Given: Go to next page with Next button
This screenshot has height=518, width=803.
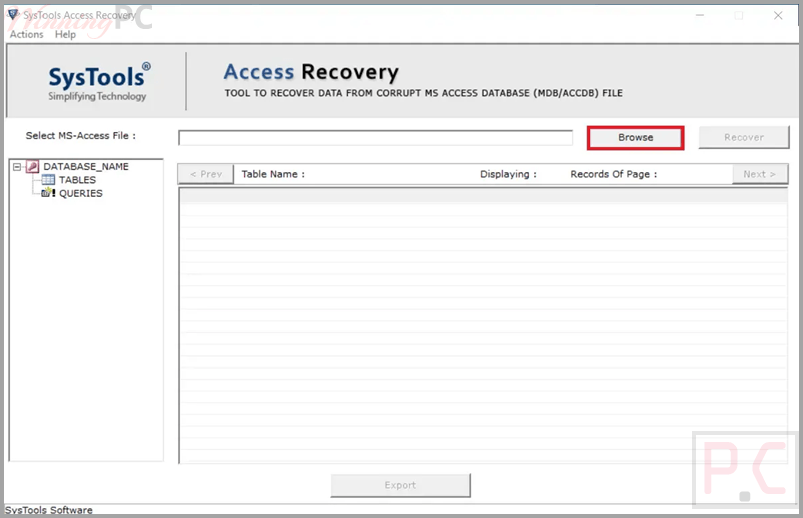Looking at the screenshot, I should (759, 174).
